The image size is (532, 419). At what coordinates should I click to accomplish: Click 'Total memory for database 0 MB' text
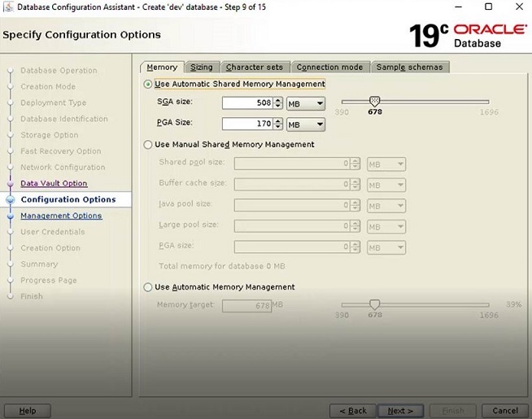coord(222,266)
